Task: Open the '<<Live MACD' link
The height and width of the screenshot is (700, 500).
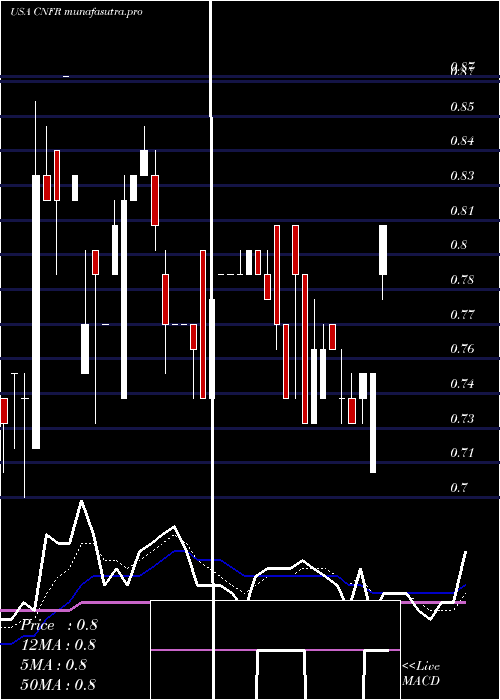Action: 421,673
